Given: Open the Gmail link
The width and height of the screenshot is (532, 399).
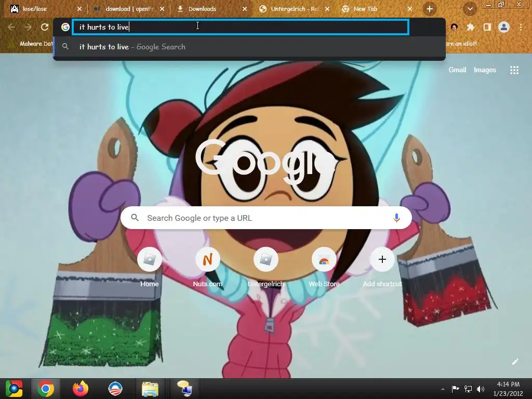Looking at the screenshot, I should coord(457,70).
